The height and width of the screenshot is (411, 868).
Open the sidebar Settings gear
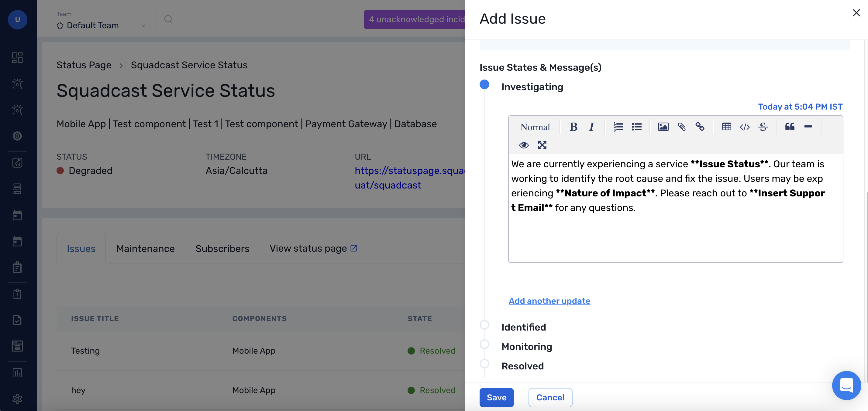(17, 399)
